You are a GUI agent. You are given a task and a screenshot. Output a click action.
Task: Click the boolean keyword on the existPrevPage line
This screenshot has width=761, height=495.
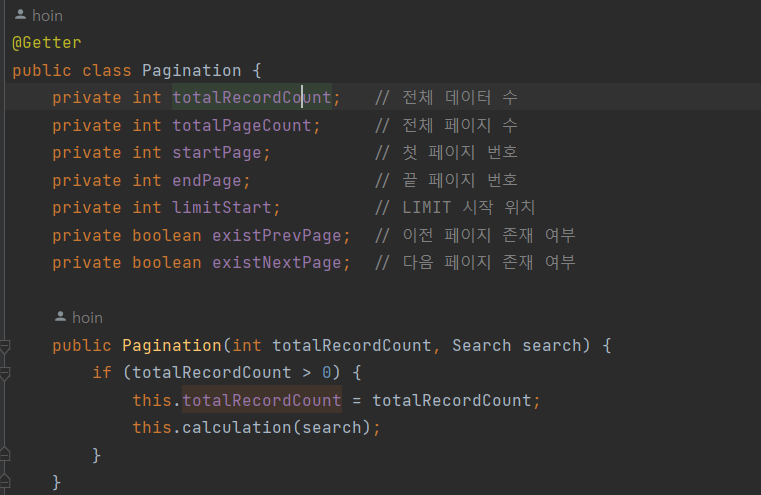(x=167, y=236)
